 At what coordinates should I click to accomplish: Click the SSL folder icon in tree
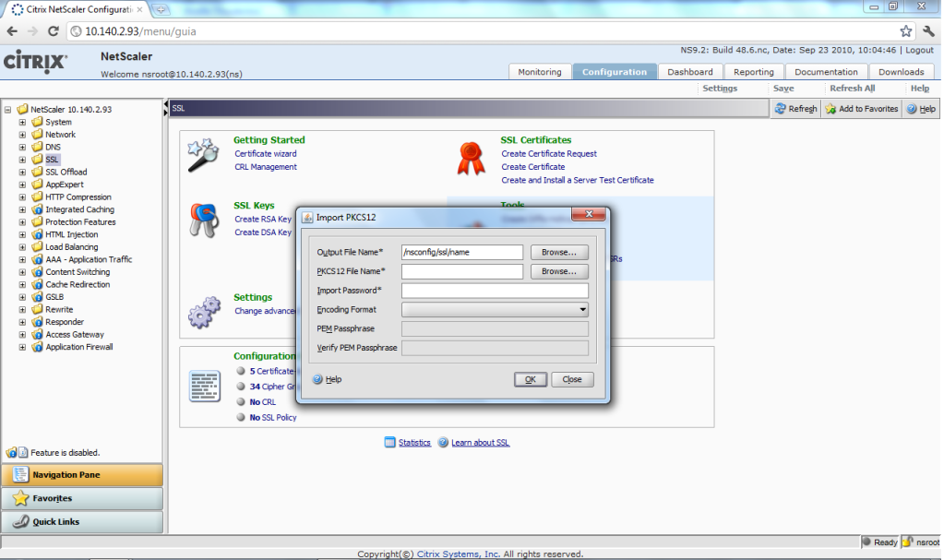37,159
